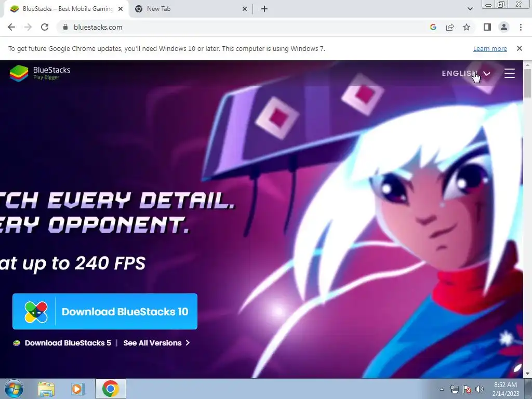Screen dimensions: 532x399
Task: Show hidden system tray icons
Action: point(442,389)
